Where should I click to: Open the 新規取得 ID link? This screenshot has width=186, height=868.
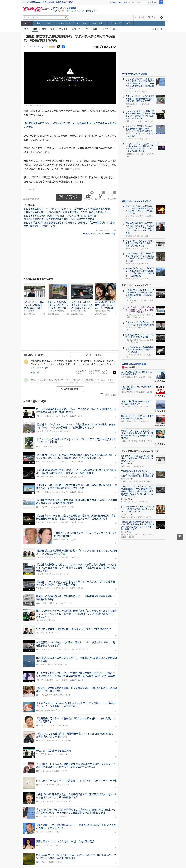pyautogui.click(x=72, y=8)
